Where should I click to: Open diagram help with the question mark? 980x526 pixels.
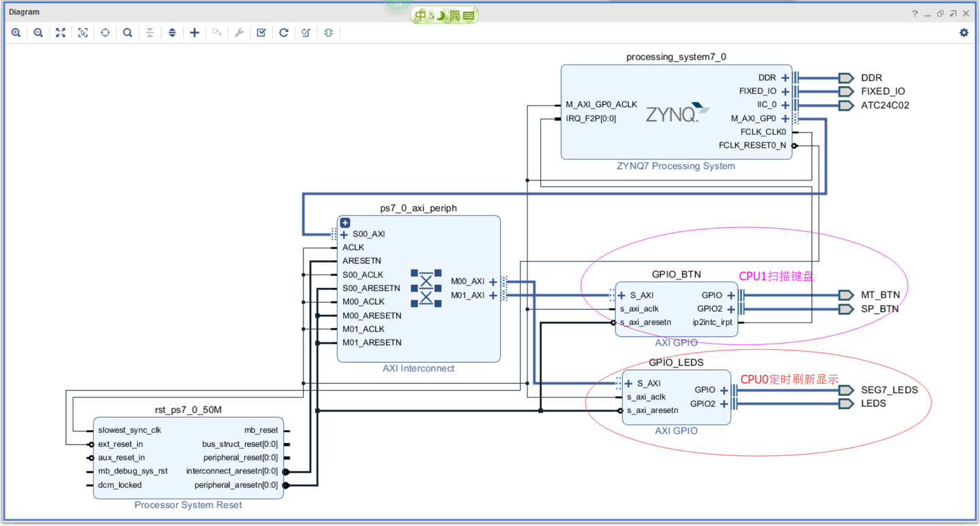(x=914, y=13)
